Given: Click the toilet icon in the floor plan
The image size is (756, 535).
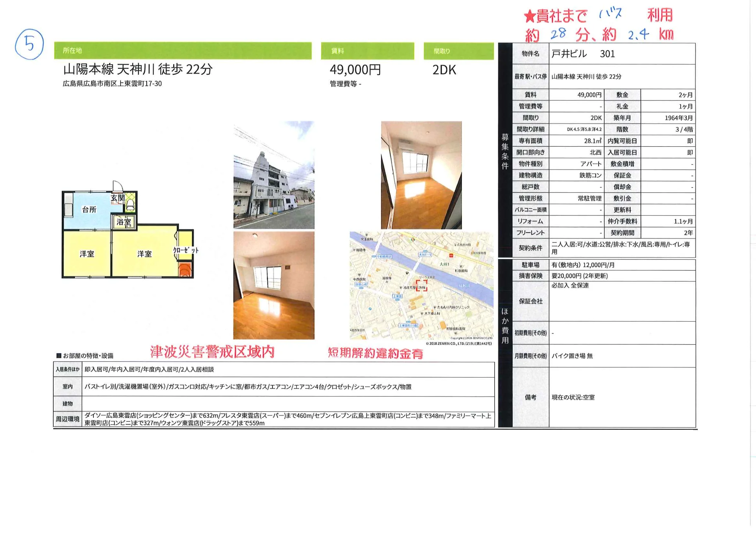Looking at the screenshot, I should [x=130, y=205].
